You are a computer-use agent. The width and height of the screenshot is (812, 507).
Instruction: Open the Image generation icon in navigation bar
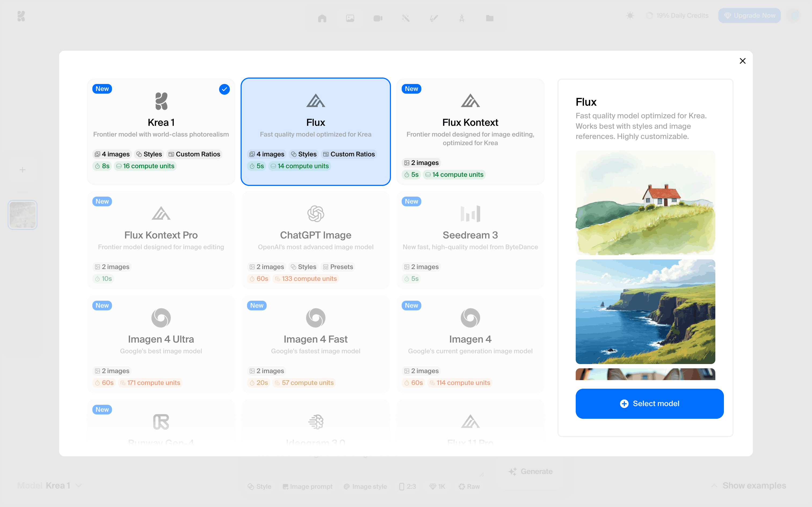[x=350, y=18]
